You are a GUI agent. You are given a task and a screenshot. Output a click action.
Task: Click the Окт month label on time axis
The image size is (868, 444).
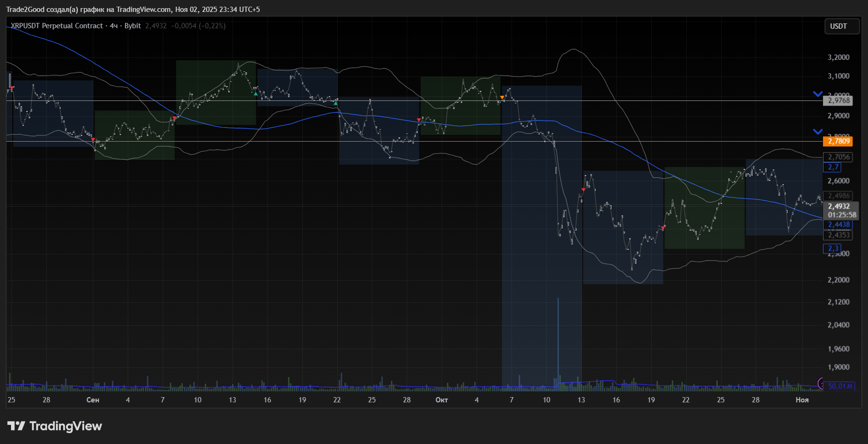pyautogui.click(x=441, y=400)
